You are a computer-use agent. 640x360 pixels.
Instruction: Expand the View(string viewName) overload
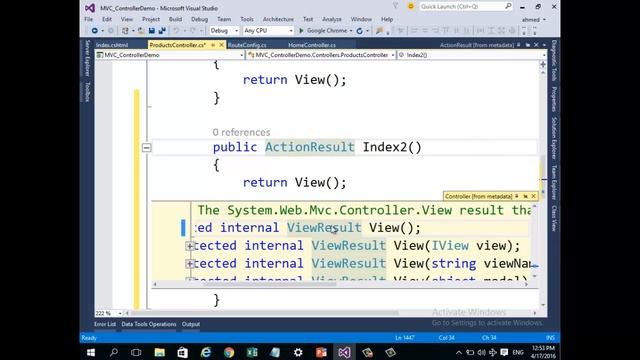tap(189, 264)
